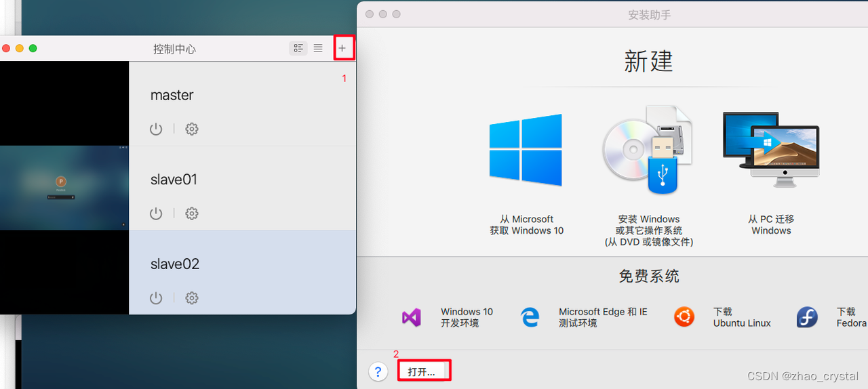868x389 pixels.
Task: Select Microsoft Edge 和 IE 测试环境 label
Action: tap(603, 317)
